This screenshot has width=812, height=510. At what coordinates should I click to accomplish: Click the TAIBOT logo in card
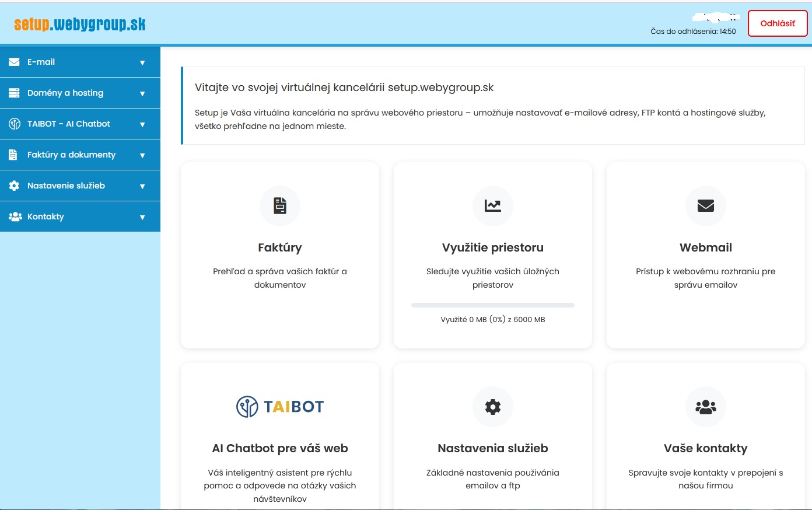[280, 407]
